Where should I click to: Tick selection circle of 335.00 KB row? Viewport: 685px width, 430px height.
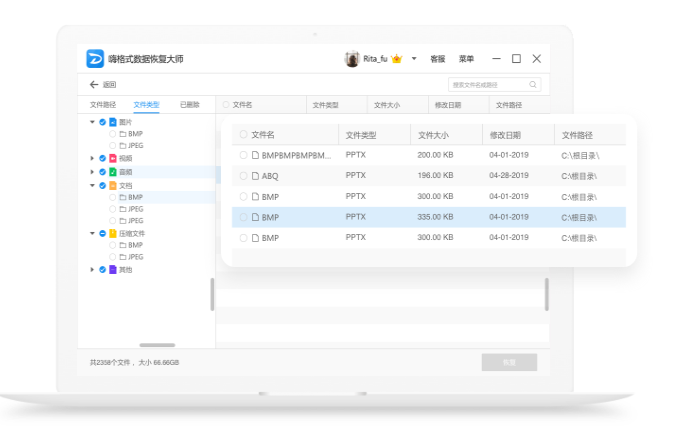[243, 217]
